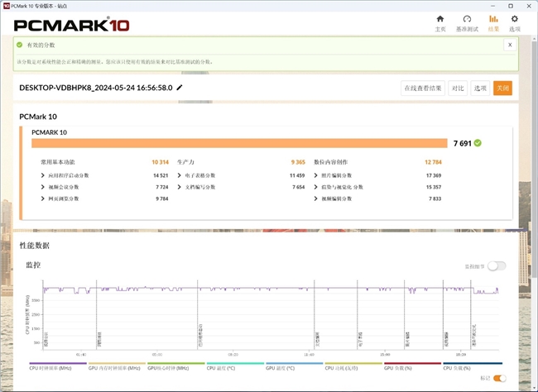Select CPU clock frequency (MHz) legend

pos(58,366)
